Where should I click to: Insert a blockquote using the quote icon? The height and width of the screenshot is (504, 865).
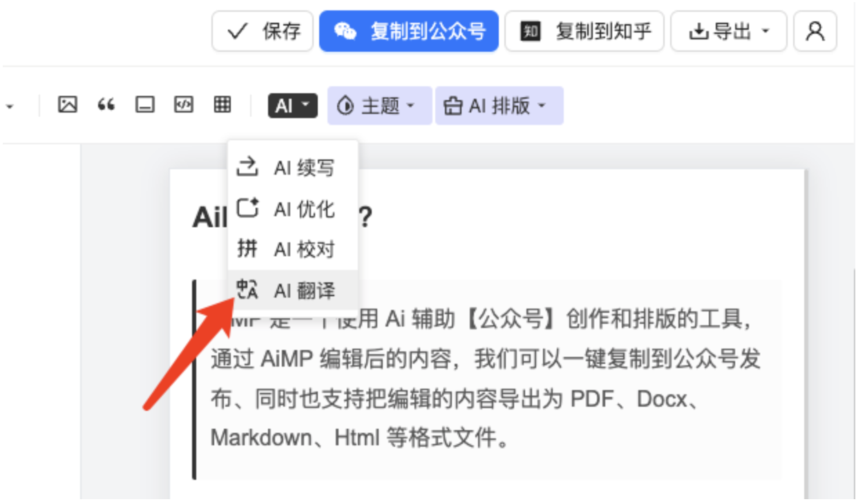point(106,105)
